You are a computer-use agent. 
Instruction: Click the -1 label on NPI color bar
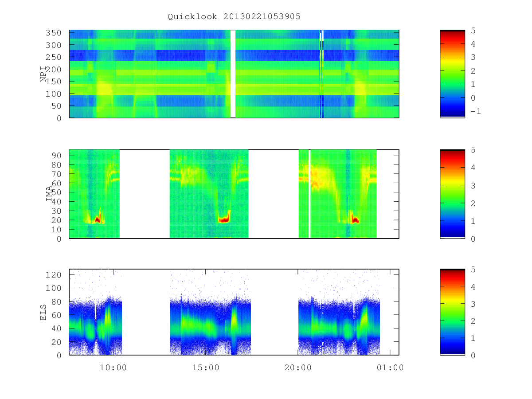coord(475,111)
